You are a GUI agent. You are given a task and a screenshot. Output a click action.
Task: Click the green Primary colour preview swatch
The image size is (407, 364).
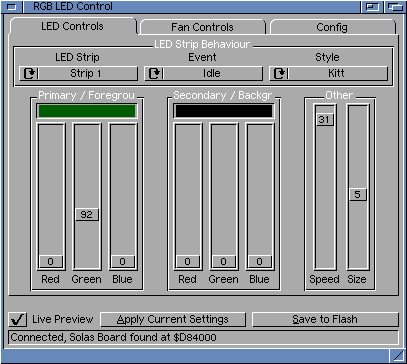tap(87, 111)
